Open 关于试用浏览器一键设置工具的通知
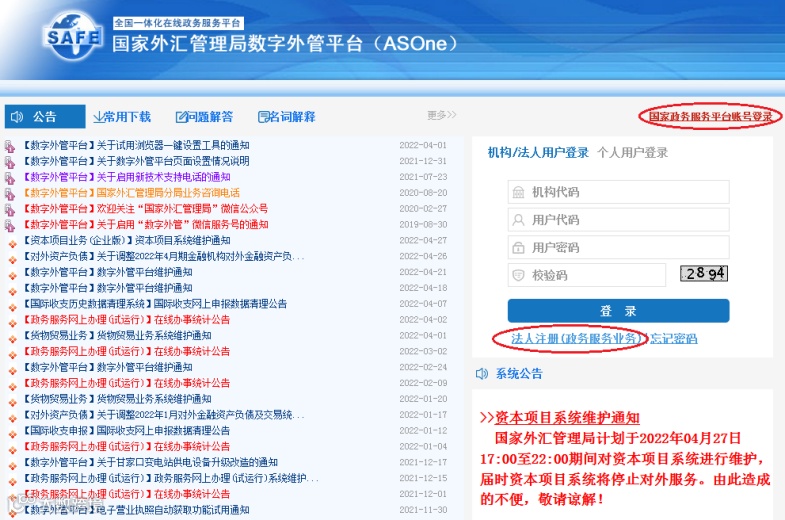The width and height of the screenshot is (785, 520). click(136, 145)
